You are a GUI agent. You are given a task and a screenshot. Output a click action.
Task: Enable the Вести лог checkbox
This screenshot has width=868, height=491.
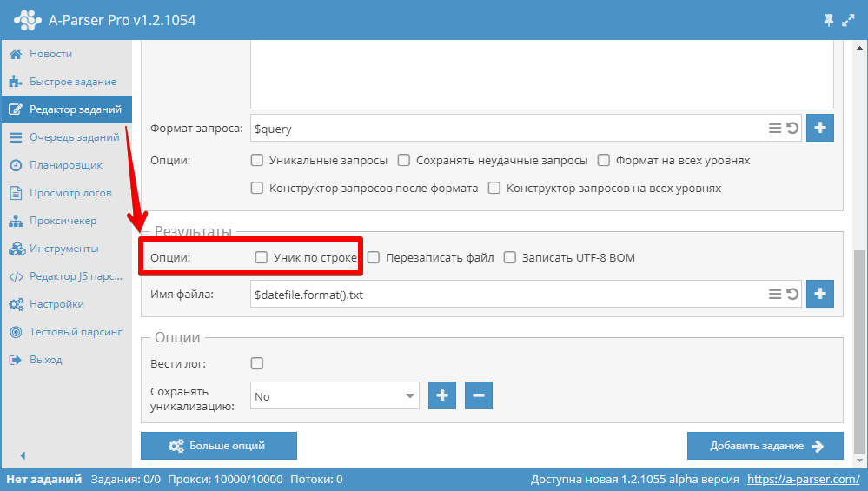tap(257, 363)
